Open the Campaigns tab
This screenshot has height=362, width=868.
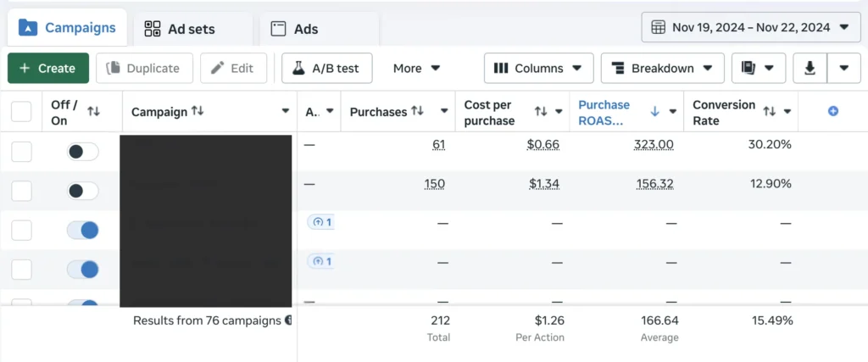(67, 28)
